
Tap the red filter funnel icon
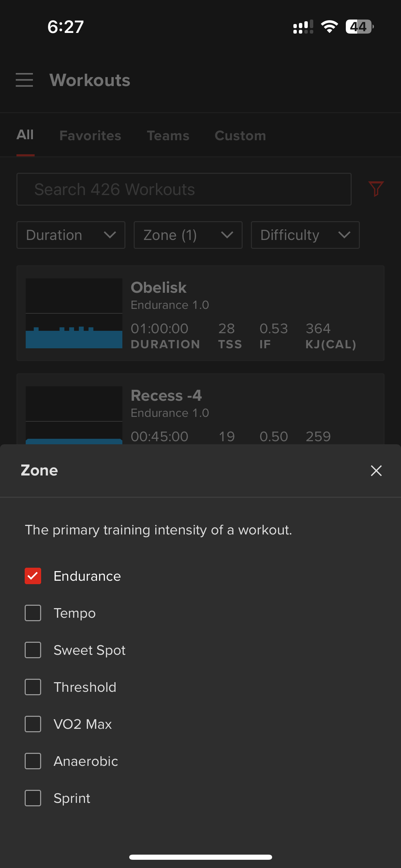[x=376, y=189]
